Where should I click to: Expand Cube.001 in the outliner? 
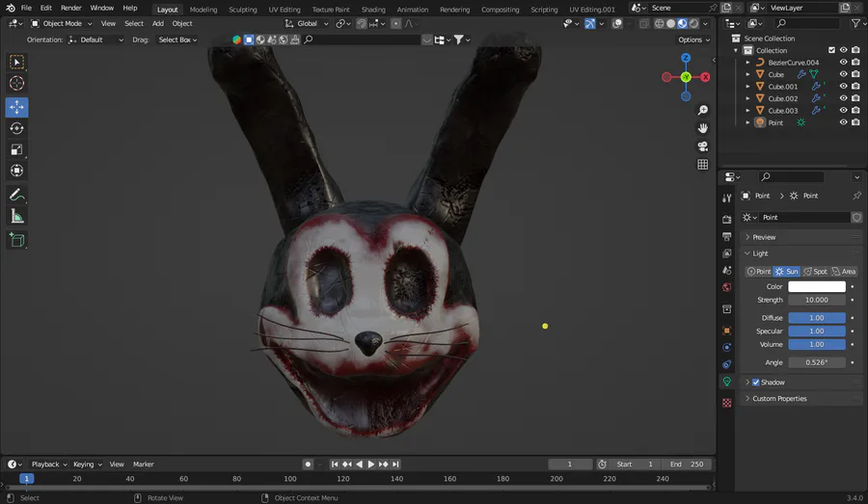coord(747,87)
